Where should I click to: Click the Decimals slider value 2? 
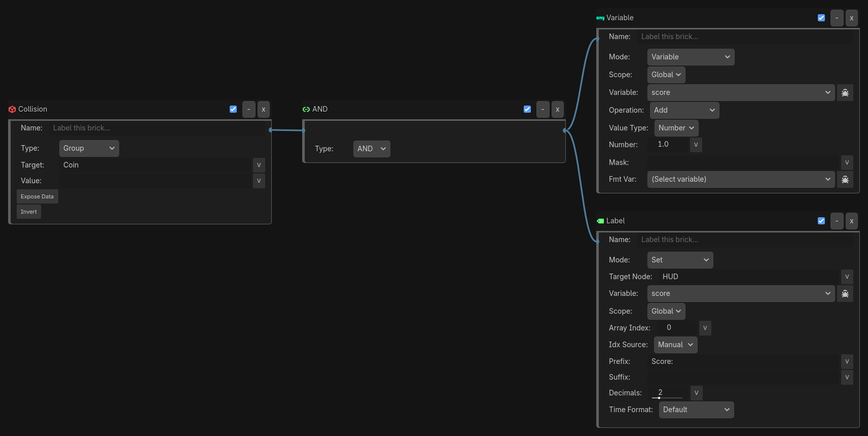[x=667, y=393]
